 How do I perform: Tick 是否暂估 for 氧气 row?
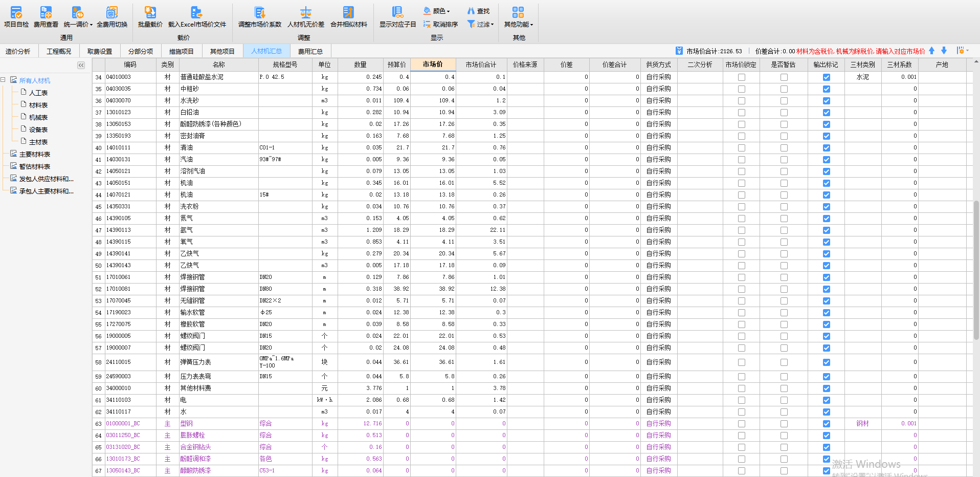(784, 242)
